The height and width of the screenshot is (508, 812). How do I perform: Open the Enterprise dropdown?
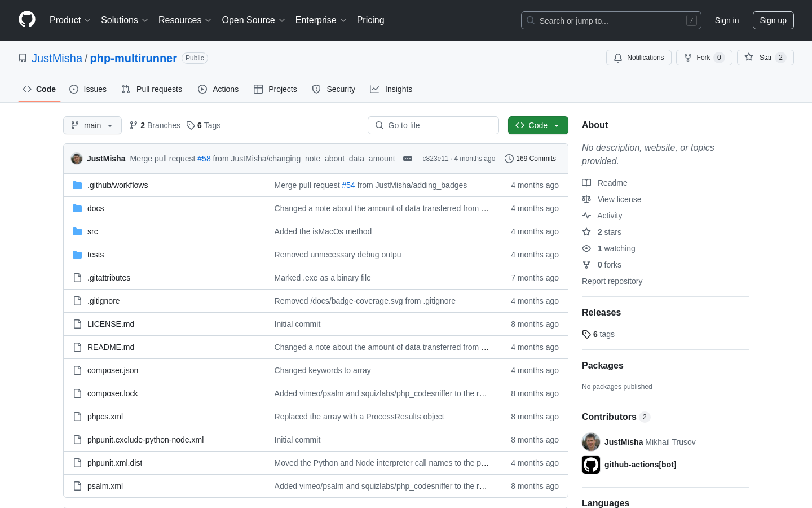(x=321, y=20)
